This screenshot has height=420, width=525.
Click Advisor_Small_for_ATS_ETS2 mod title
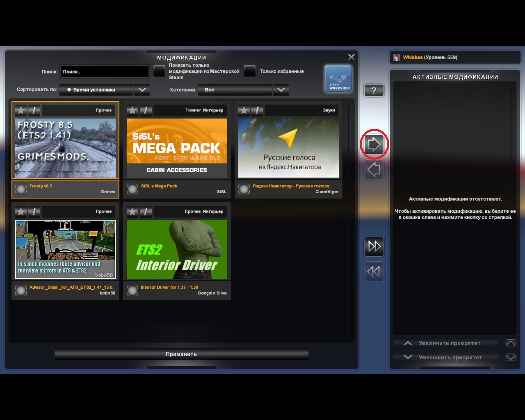point(72,288)
